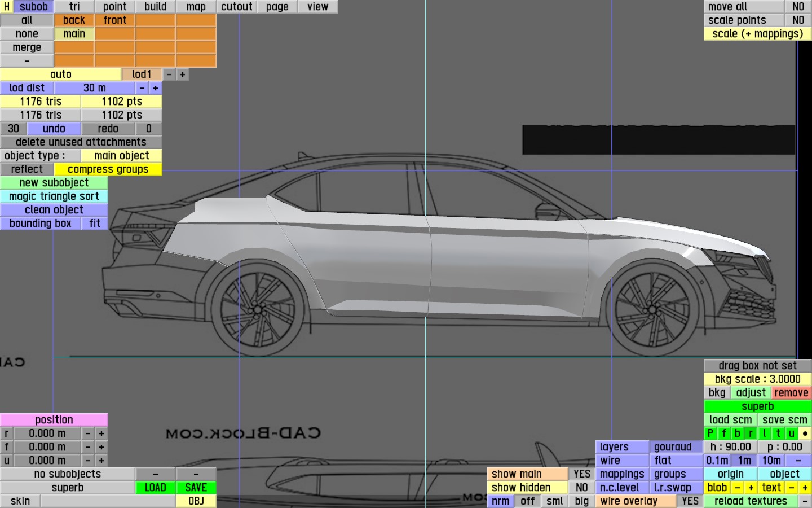Click scale (+ mappings) button

pyautogui.click(x=758, y=34)
